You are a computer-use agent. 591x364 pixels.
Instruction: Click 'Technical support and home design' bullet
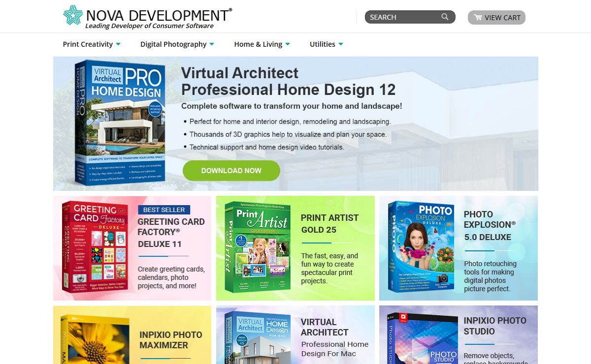click(267, 147)
